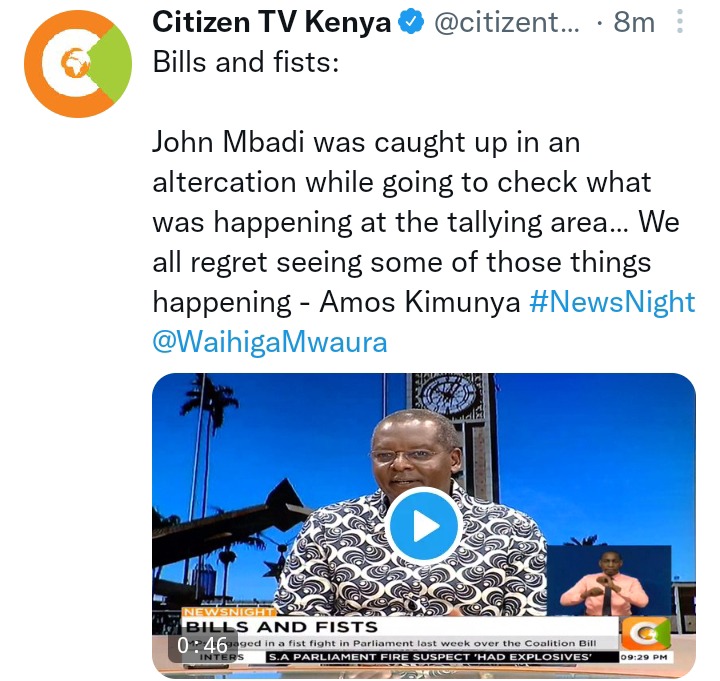Click the S.A Parliament fire news ticker
This screenshot has width=720, height=681.
pos(430,657)
